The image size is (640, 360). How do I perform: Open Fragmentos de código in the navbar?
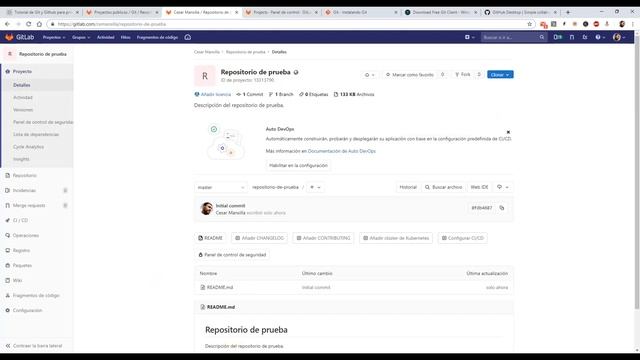pyautogui.click(x=157, y=37)
